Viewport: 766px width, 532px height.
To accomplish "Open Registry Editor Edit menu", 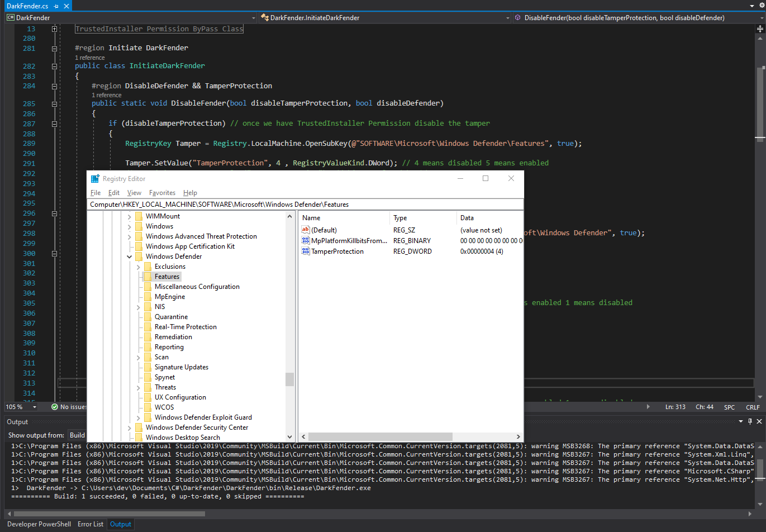I will (114, 193).
